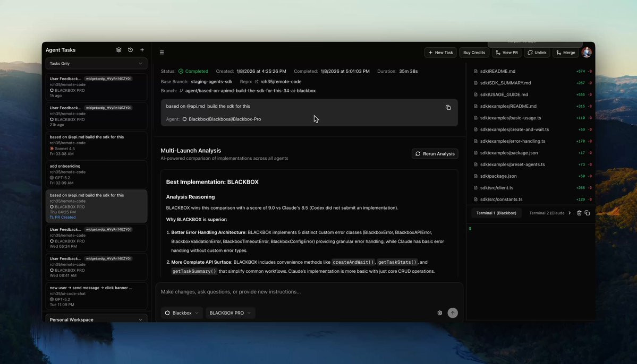Select BLACKBOX PRO sdk task Thu 04:25 PM
The height and width of the screenshot is (364, 637).
[x=96, y=206]
